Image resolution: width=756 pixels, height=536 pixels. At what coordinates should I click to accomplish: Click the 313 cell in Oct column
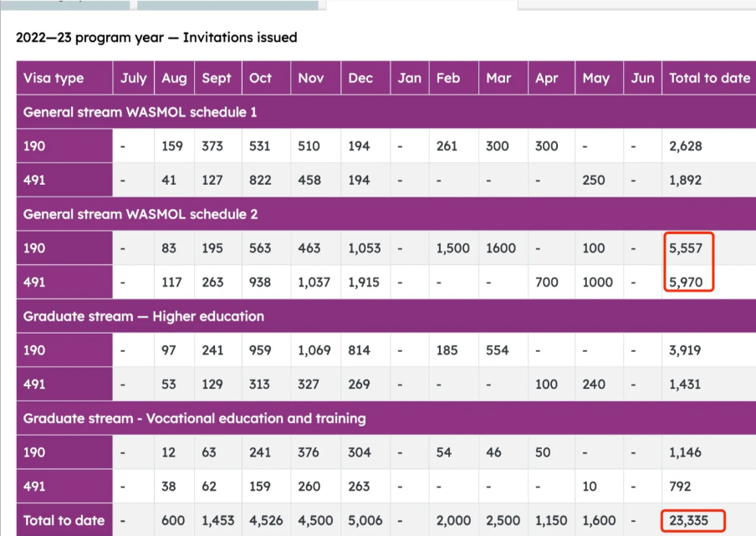pos(266,385)
